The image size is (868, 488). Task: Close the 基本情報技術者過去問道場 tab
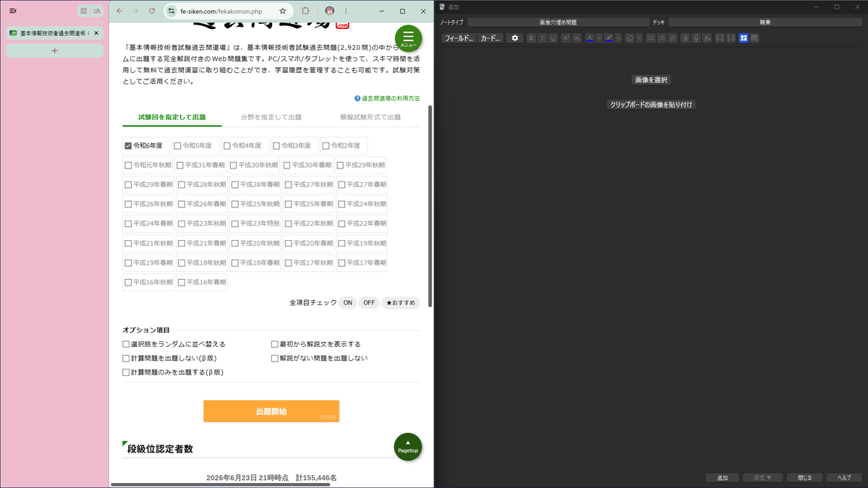(x=97, y=33)
